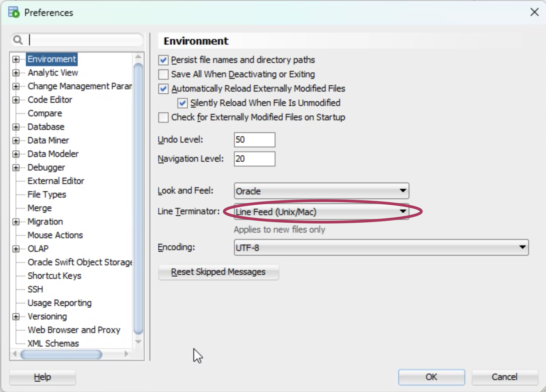The width and height of the screenshot is (546, 392).
Task: Close the Preferences dialog
Action: [x=534, y=12]
